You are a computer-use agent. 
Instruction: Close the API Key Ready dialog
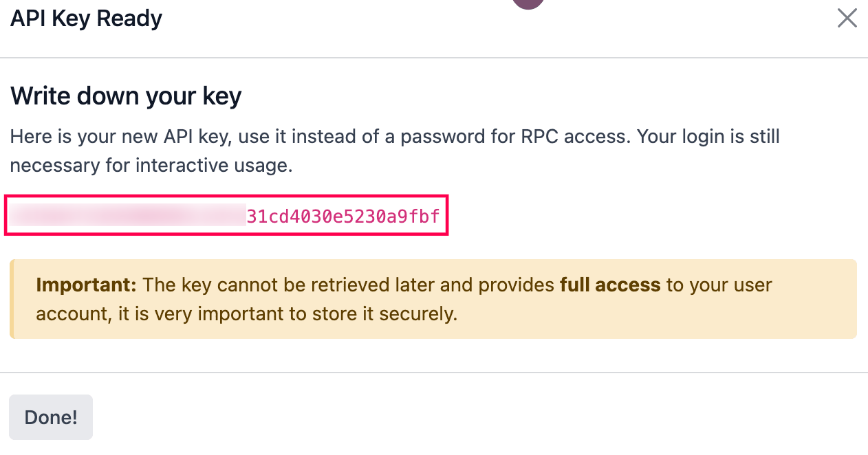[x=847, y=19]
